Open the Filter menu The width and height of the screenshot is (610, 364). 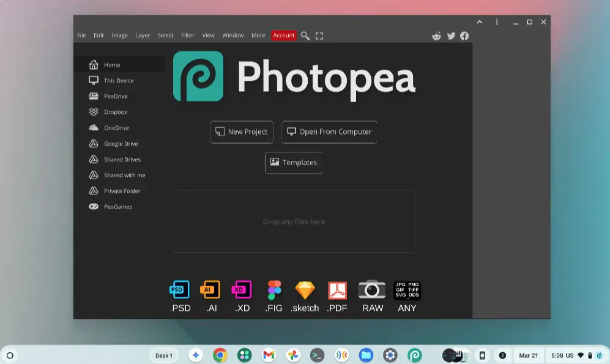(187, 35)
